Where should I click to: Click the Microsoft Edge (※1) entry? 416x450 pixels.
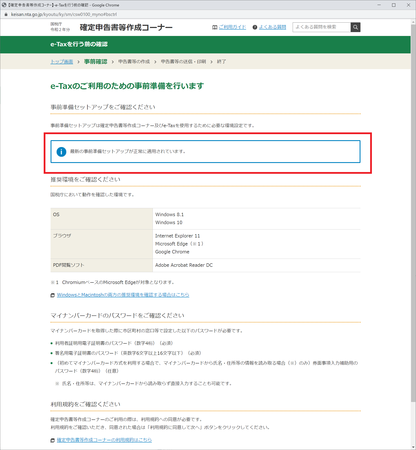point(179,244)
